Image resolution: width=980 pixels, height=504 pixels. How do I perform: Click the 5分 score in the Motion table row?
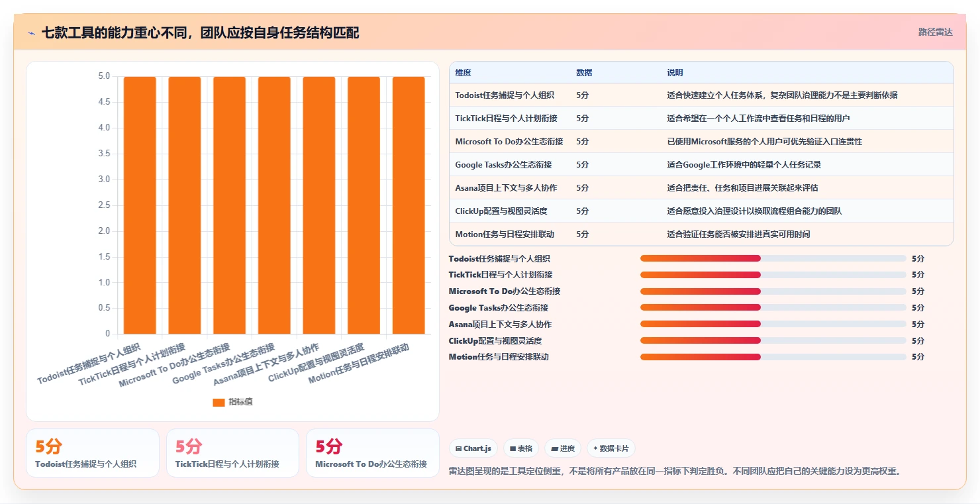[x=582, y=234]
